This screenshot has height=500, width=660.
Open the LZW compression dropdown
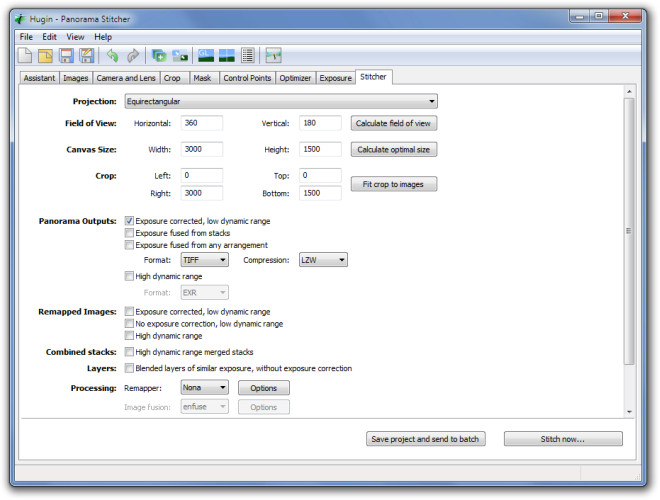[323, 260]
